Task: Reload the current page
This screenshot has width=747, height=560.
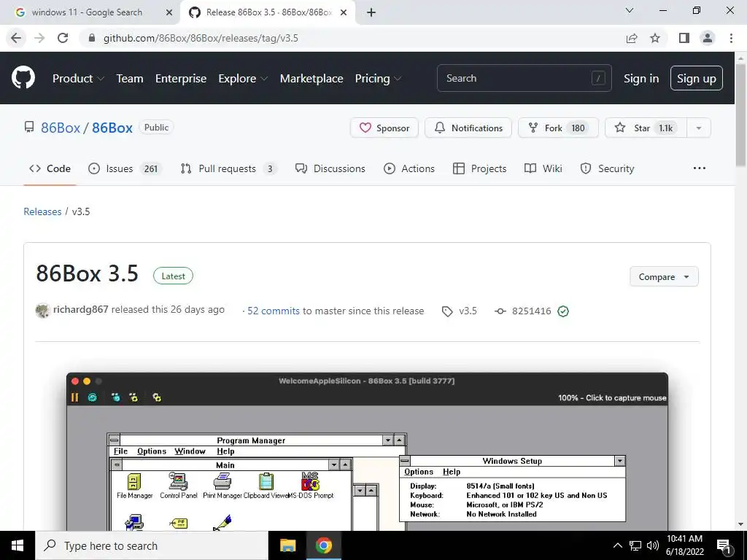Action: 63,38
